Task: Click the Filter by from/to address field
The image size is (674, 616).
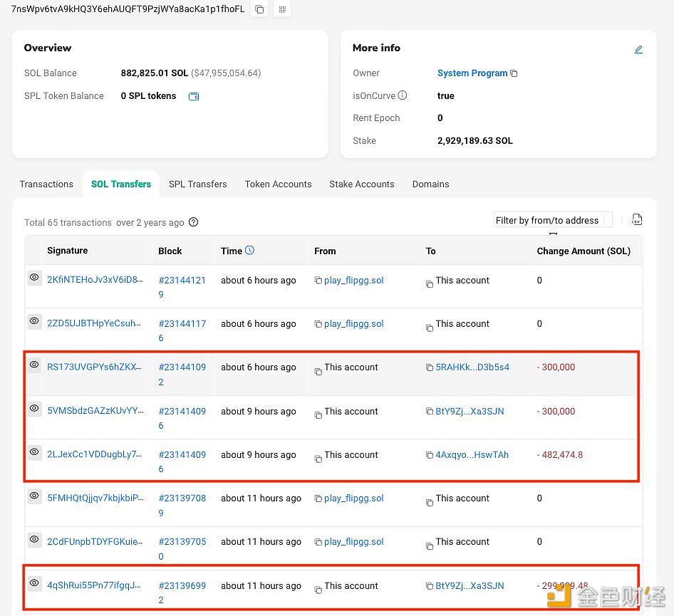Action: click(553, 220)
